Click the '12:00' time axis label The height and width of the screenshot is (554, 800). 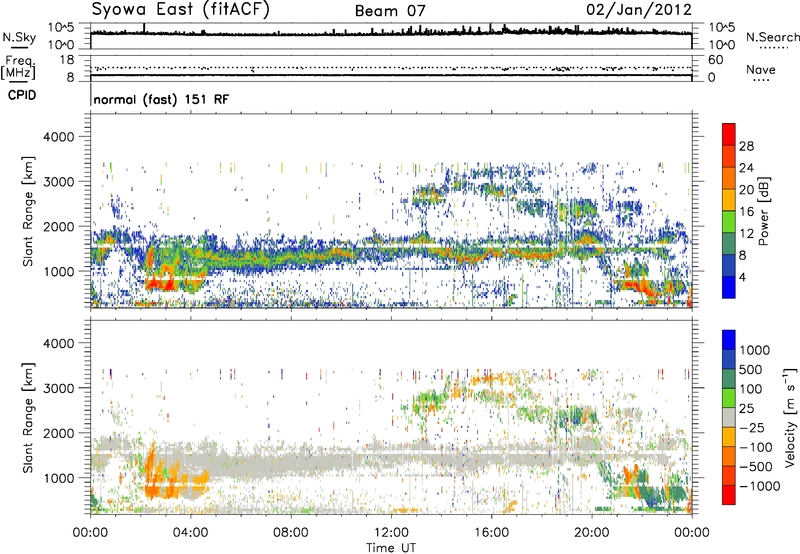tap(391, 533)
